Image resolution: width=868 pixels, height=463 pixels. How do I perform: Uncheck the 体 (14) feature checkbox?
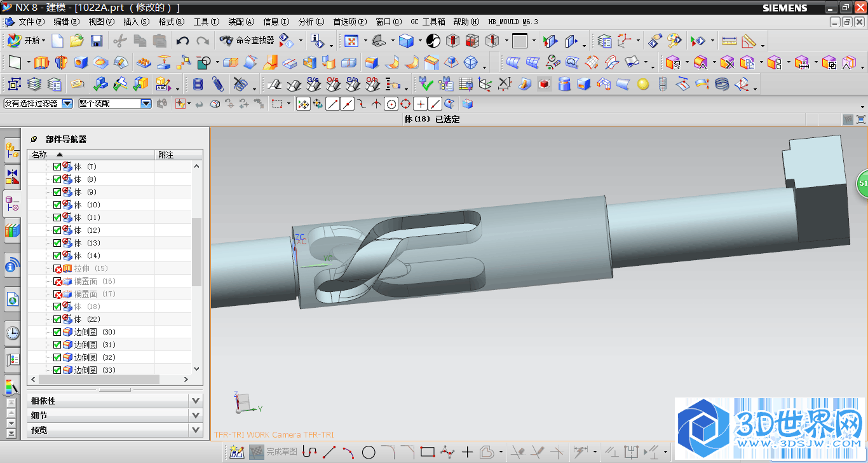tap(57, 256)
